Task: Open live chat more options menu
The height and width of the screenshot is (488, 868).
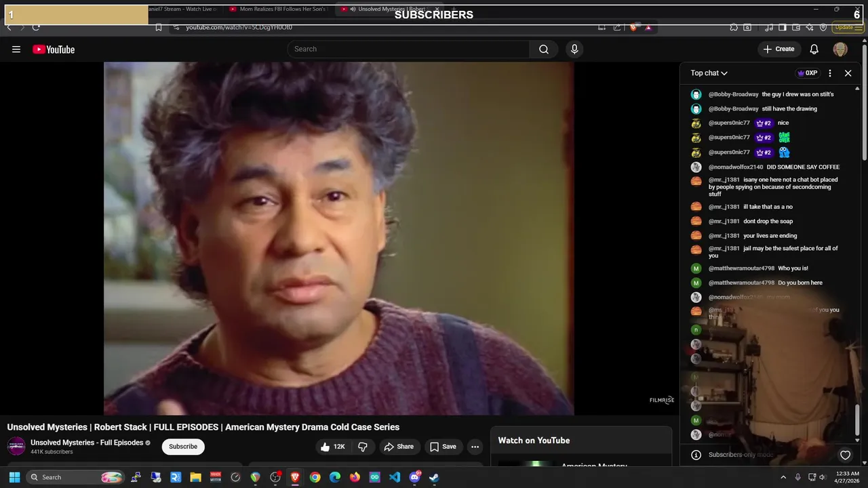Action: coord(830,73)
